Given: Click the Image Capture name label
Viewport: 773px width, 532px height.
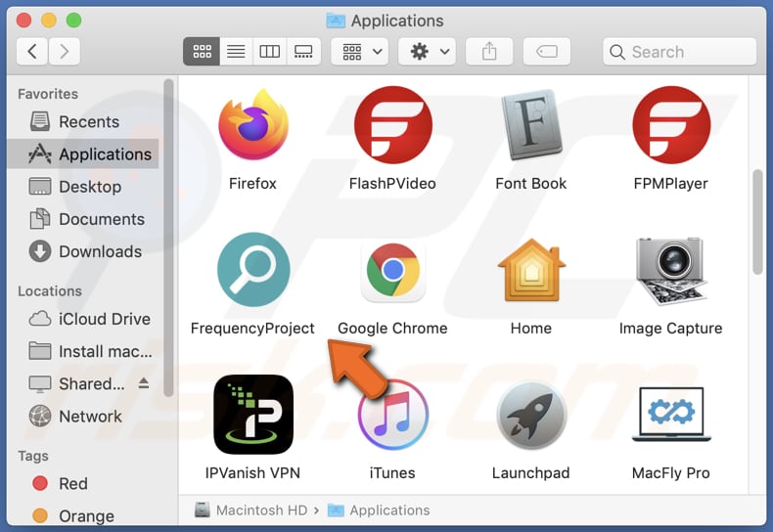Looking at the screenshot, I should [671, 328].
